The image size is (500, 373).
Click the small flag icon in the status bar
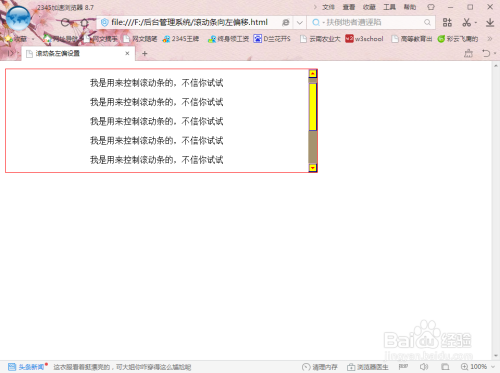coord(403,367)
